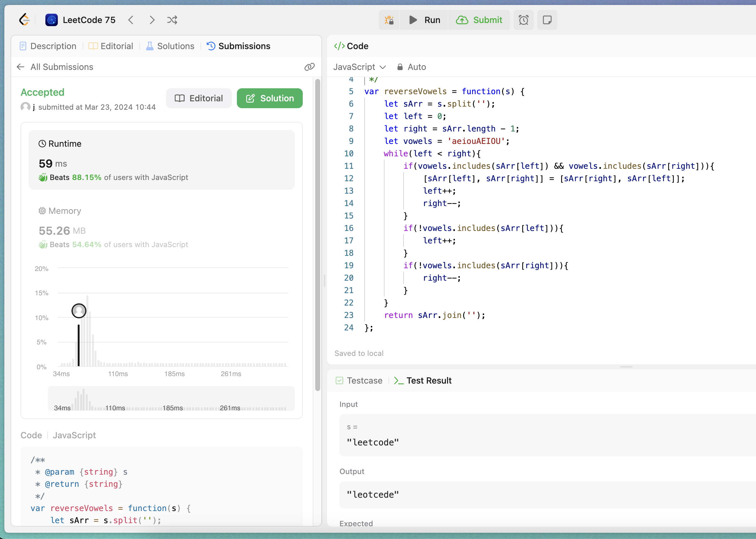Image resolution: width=756 pixels, height=539 pixels.
Task: Click the runtime distribution mini range slider
Action: pos(171,398)
